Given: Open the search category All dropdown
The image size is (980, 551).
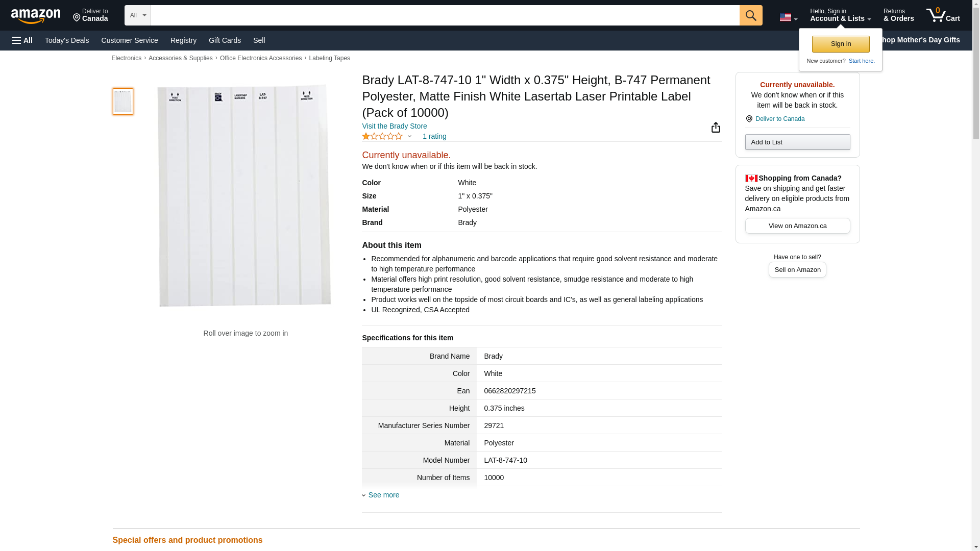Looking at the screenshot, I should point(137,15).
